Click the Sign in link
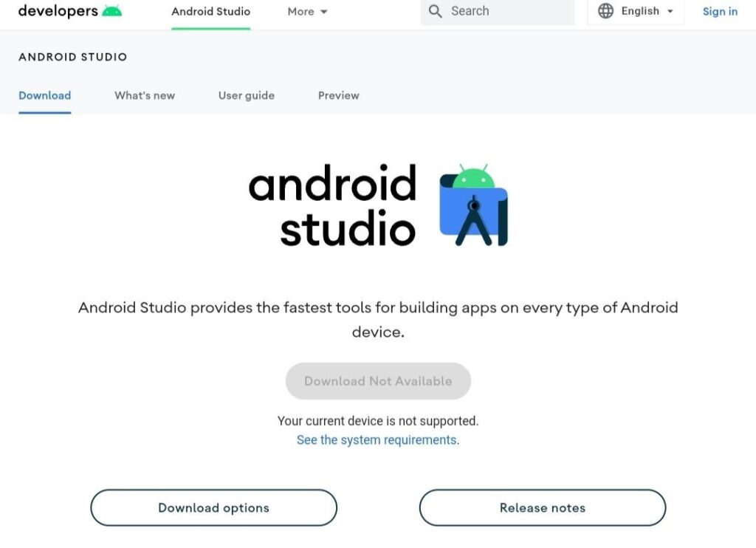The image size is (756, 548). (719, 11)
